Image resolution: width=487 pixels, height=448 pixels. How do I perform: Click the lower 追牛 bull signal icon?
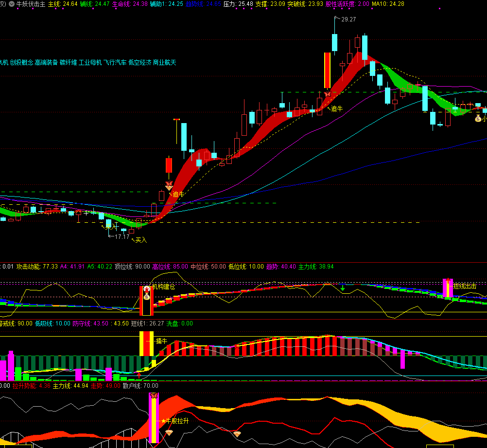pos(169,185)
